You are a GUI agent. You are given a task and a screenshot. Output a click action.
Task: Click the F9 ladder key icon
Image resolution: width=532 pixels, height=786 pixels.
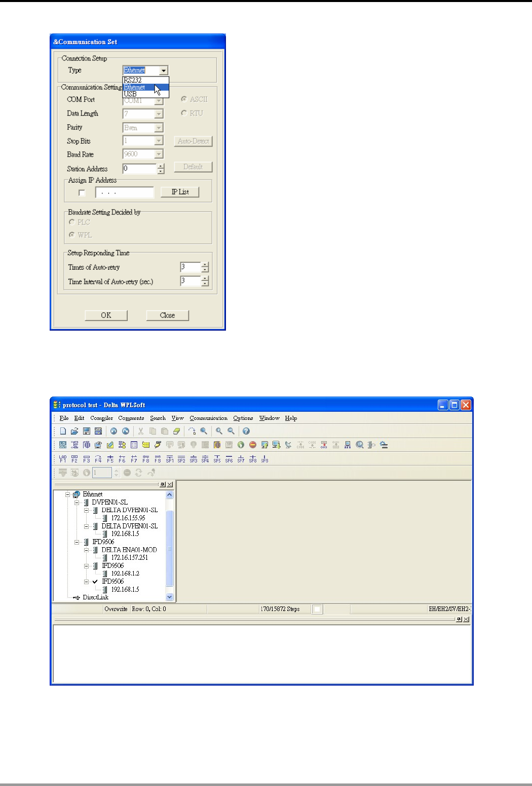[x=158, y=459]
